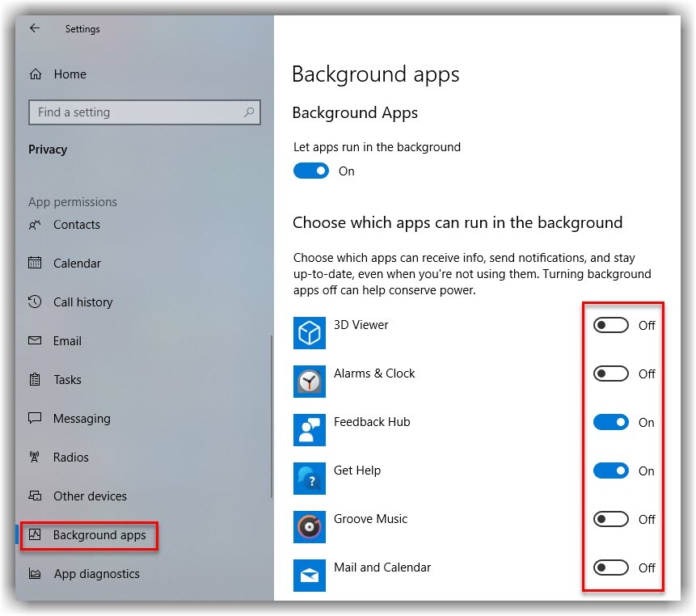Open the Home settings page
Viewport: 696px width, 616px height.
coord(70,74)
